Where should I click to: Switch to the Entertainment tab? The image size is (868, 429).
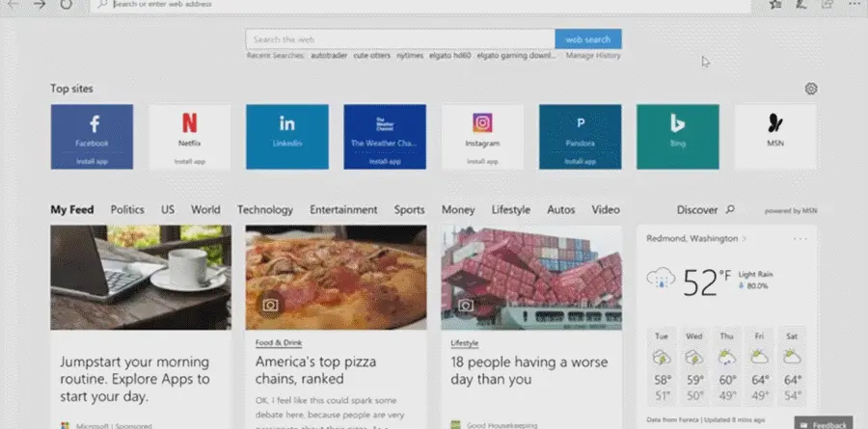(343, 210)
